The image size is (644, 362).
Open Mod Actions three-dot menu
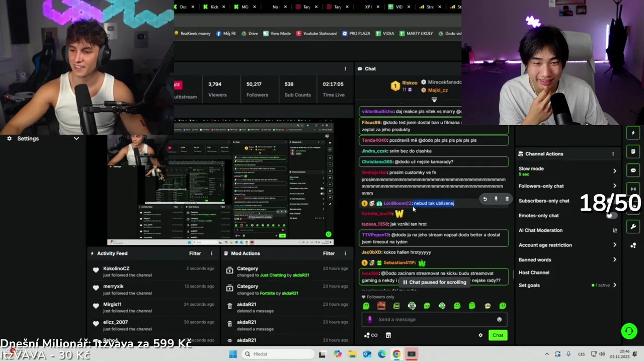click(345, 253)
